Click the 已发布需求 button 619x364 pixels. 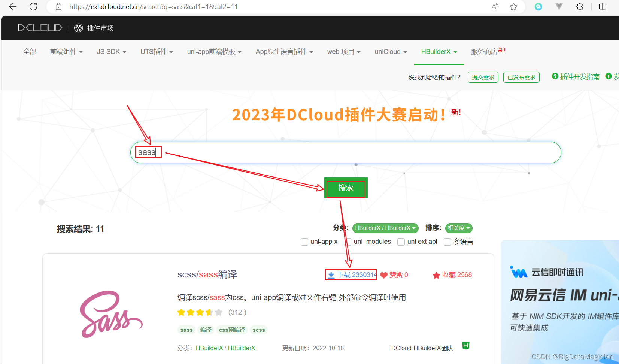coord(521,77)
